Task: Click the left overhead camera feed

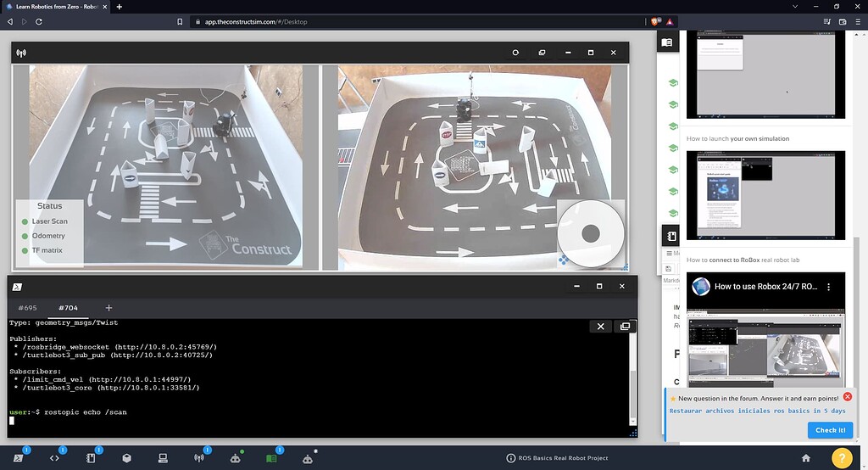Action: pyautogui.click(x=166, y=166)
